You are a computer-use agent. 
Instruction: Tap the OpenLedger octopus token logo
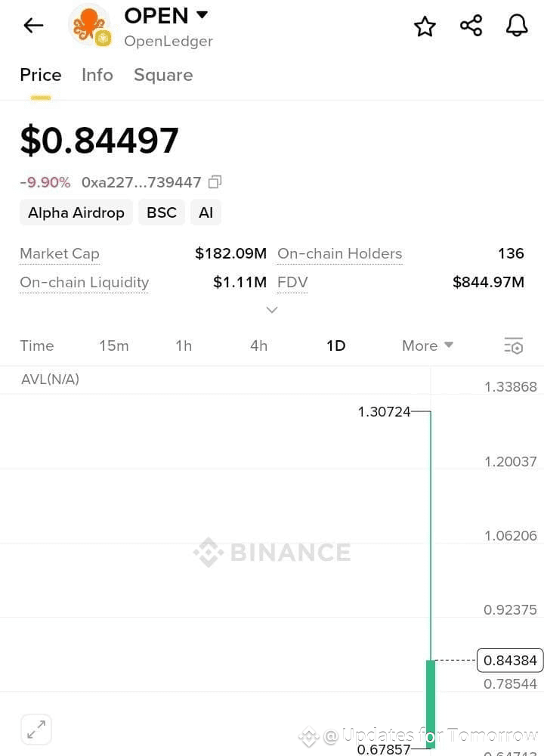click(90, 26)
